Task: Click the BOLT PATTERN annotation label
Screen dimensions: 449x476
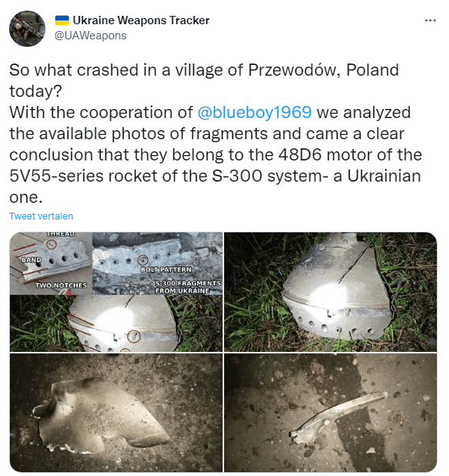Action: [166, 269]
